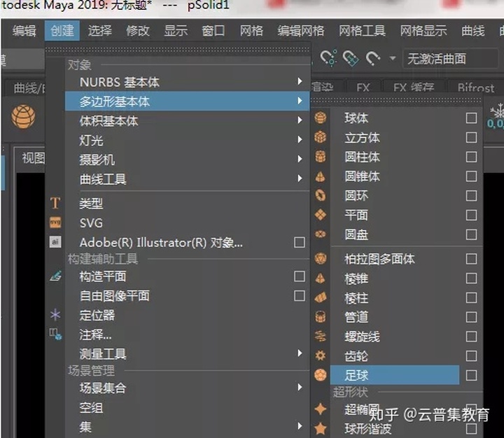The image size is (504, 438).
Task: Open option box for 齿轮
Action: click(471, 355)
